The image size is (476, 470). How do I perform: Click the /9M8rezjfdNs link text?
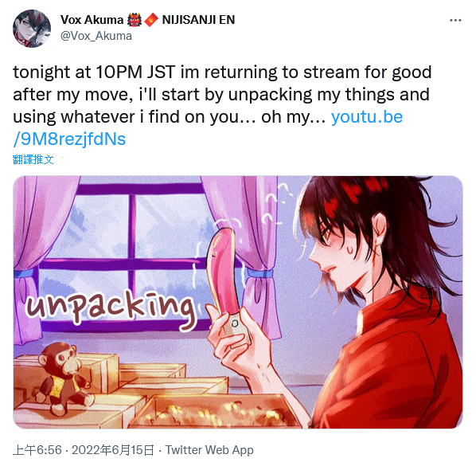click(x=69, y=139)
